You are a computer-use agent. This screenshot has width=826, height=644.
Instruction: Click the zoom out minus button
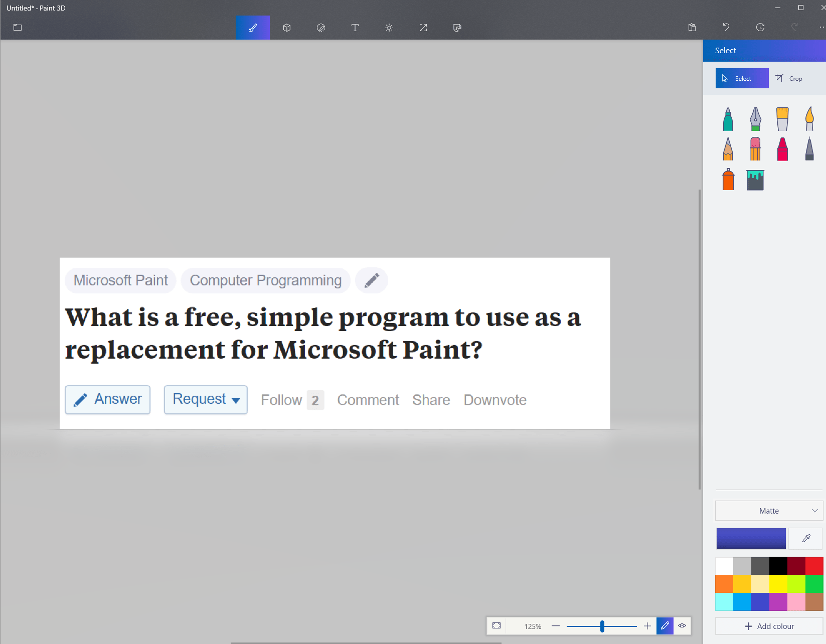coord(556,625)
